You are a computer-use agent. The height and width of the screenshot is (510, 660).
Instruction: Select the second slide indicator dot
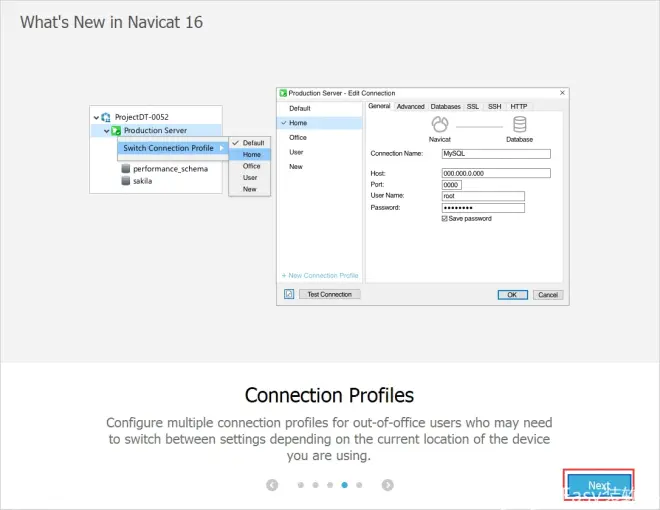315,485
